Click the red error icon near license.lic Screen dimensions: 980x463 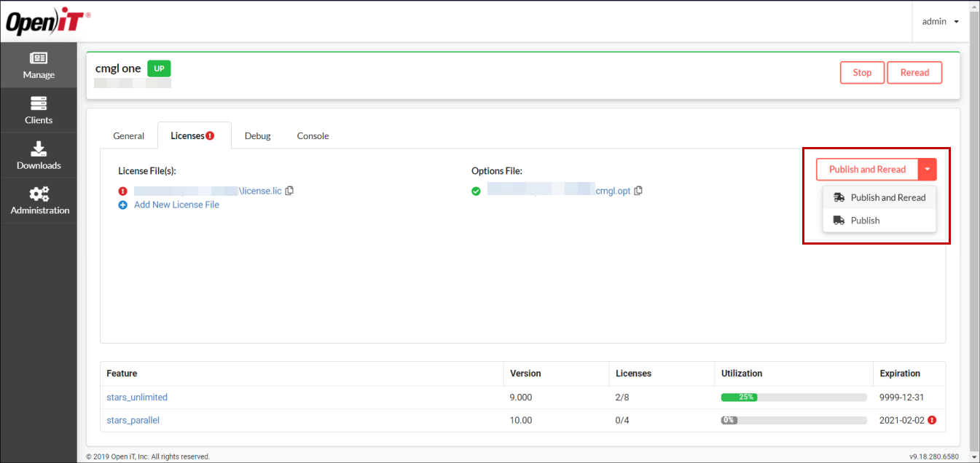pos(122,190)
